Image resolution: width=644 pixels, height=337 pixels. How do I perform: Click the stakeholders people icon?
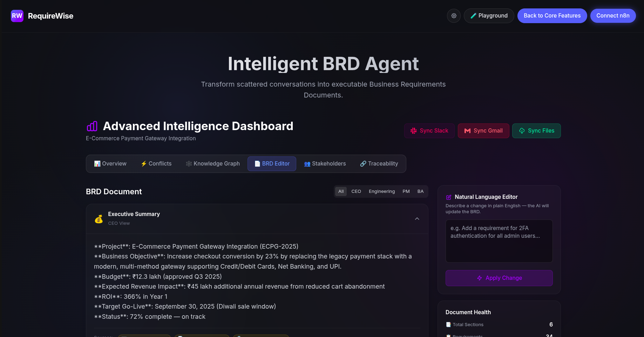(307, 164)
